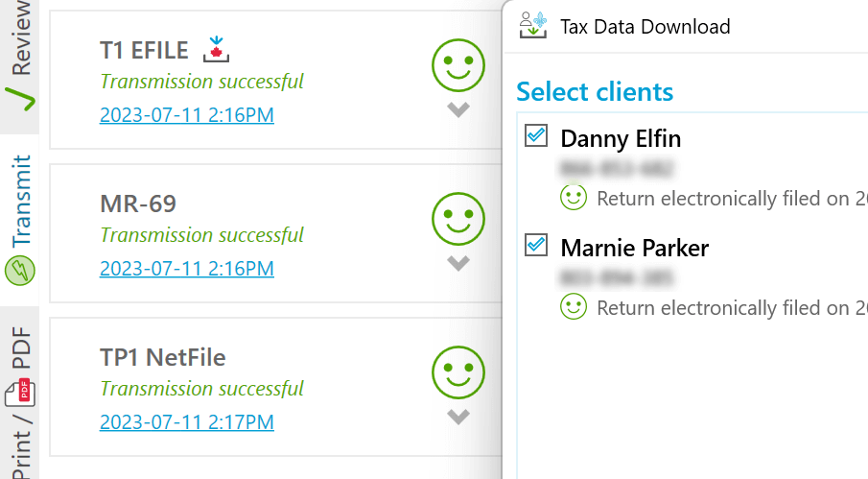The height and width of the screenshot is (479, 868).
Task: Click the Tax Data Download header icon
Action: pos(533,26)
